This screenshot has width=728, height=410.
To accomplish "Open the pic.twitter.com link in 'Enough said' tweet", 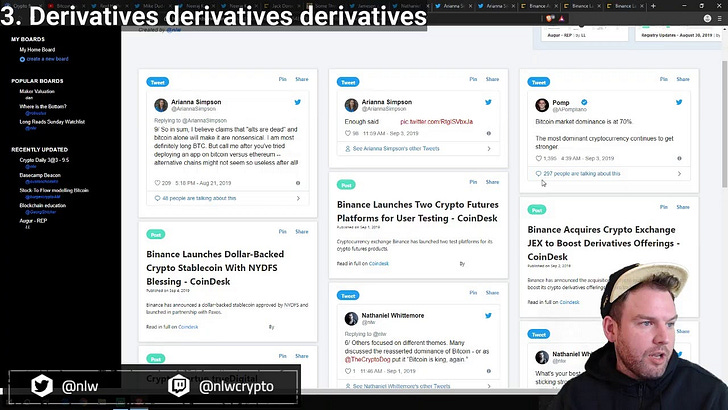I will coord(436,122).
